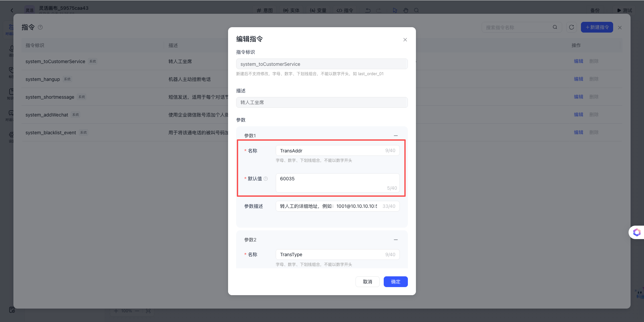Click the zoom out minus icon at bottom

point(137,311)
